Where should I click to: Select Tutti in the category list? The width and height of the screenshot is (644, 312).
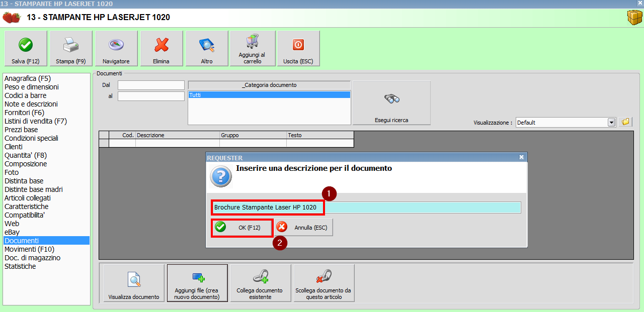tap(269, 94)
